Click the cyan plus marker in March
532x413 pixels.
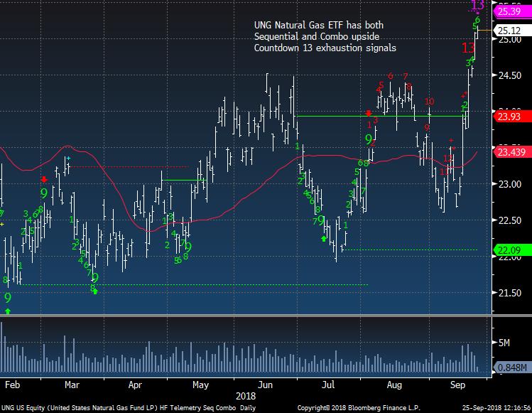click(x=68, y=158)
